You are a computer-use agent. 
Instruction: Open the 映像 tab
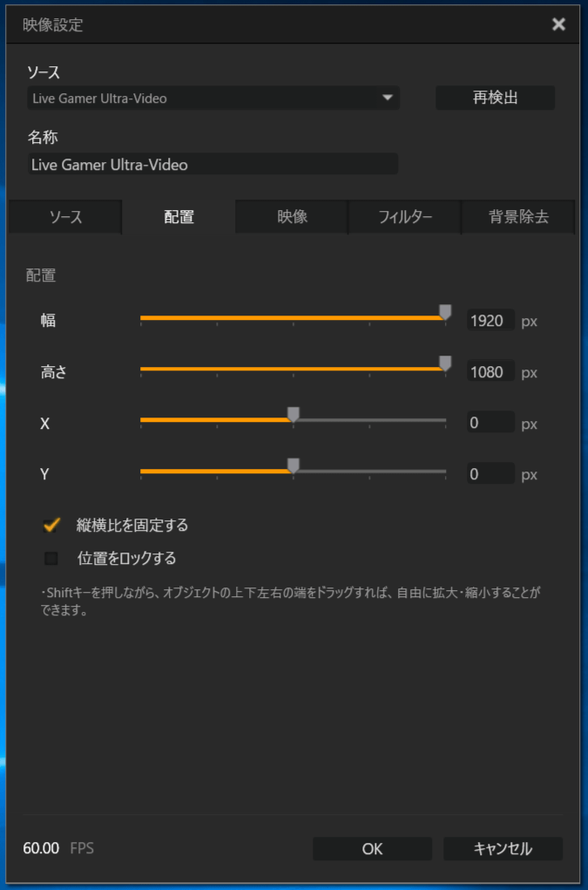click(x=292, y=217)
